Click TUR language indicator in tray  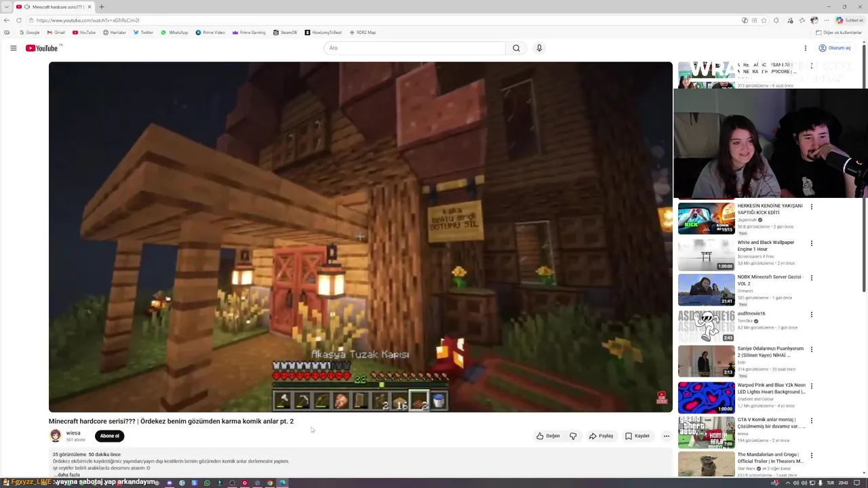point(830,483)
